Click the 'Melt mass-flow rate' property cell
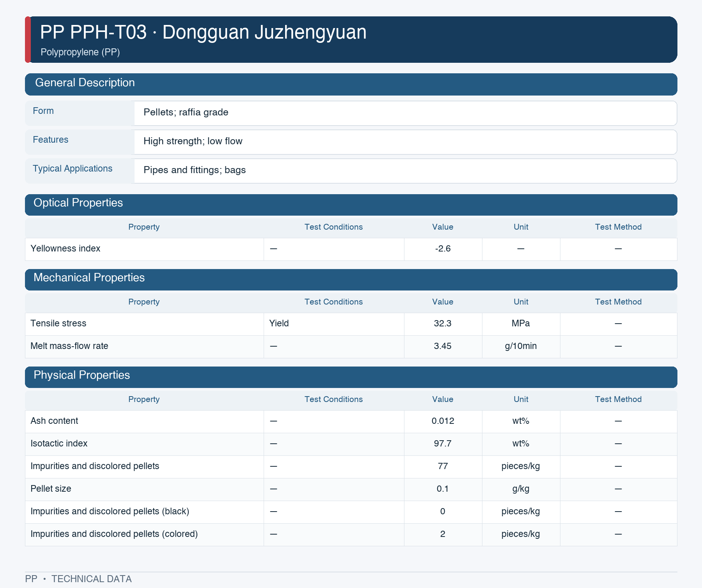Screen dimensions: 702x588 tap(144, 347)
